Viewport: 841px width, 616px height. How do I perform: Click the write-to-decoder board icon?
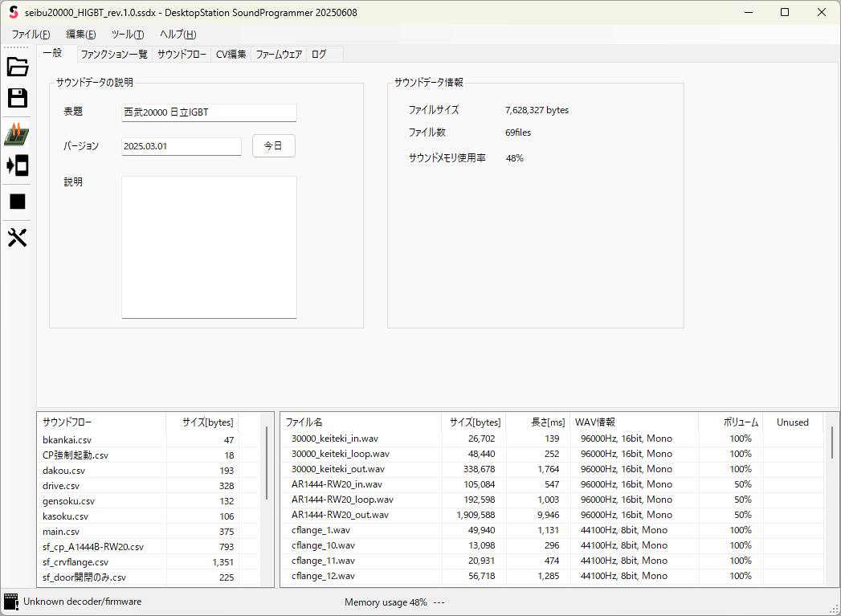point(17,134)
